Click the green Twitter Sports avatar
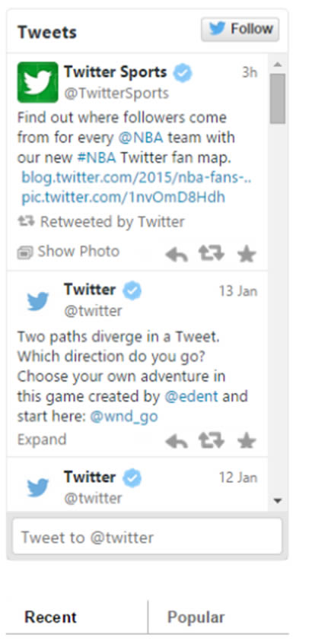Image resolution: width=309 pixels, height=644 pixels. (x=37, y=81)
